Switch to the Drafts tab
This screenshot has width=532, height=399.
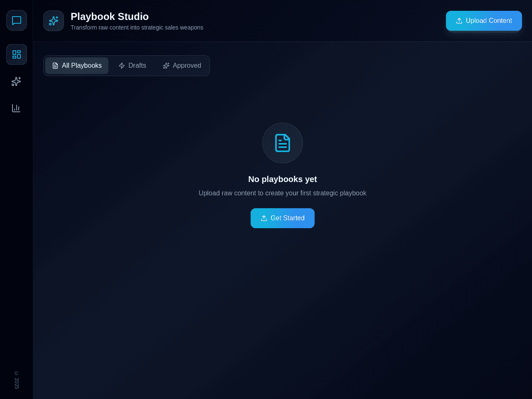click(132, 66)
